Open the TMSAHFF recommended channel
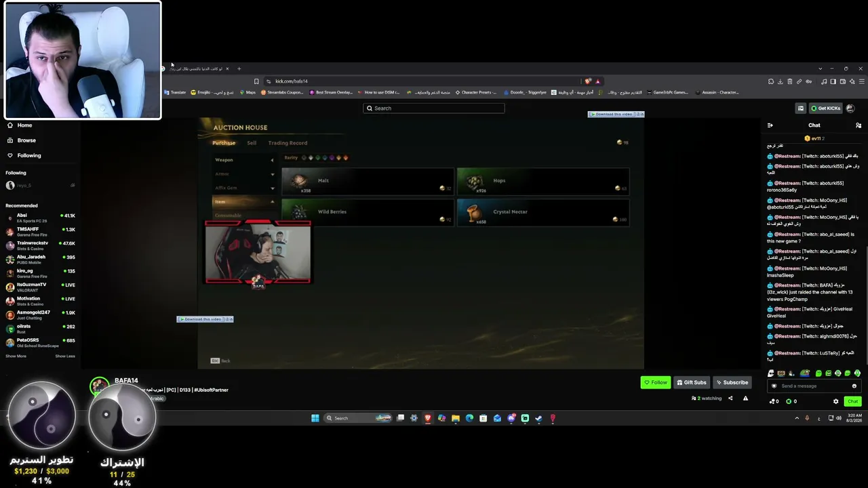The height and width of the screenshot is (488, 868). tap(41, 231)
